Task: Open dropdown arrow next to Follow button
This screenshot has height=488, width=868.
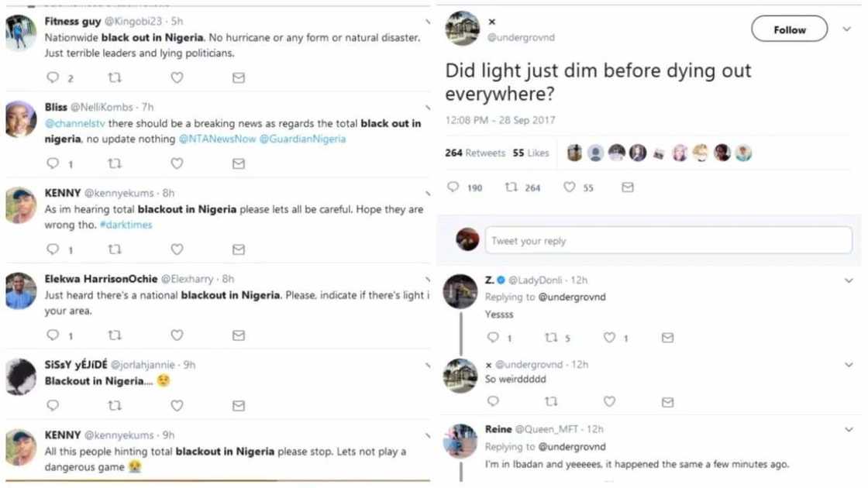Action: click(x=846, y=29)
